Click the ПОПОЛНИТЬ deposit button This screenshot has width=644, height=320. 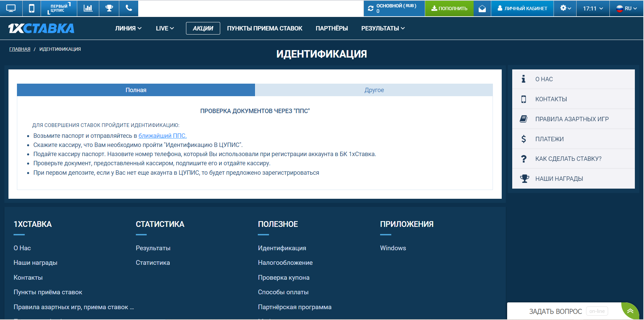coord(449,8)
